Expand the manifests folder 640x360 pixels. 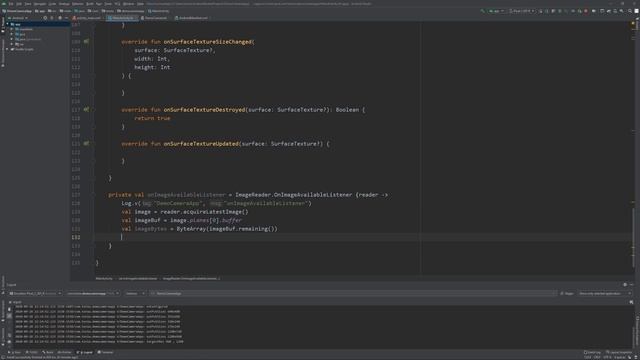click(x=12, y=29)
